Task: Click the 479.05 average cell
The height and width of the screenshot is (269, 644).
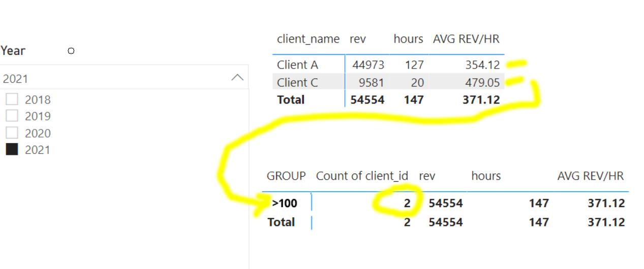Action: click(482, 82)
